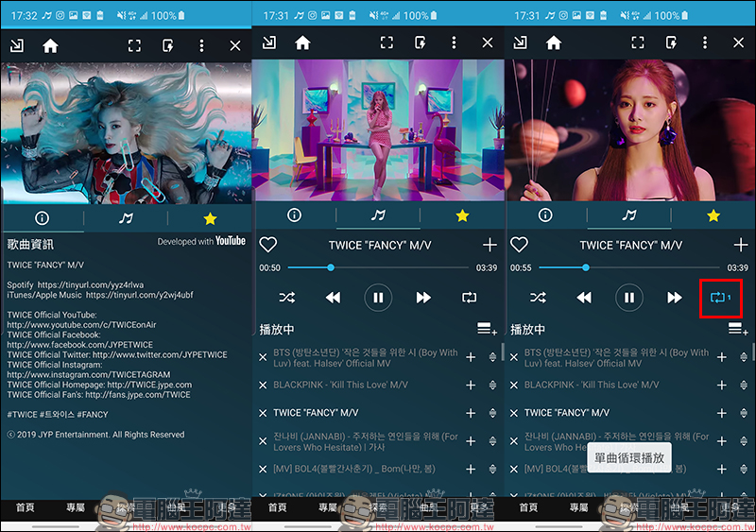Screen dimensions: 756x532
Task: Like the song with heart in right screen
Action: 519,245
